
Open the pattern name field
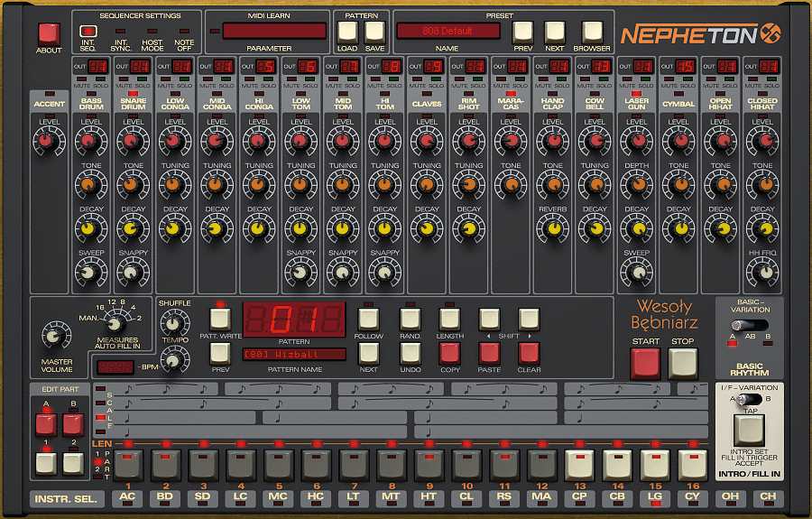click(x=293, y=355)
